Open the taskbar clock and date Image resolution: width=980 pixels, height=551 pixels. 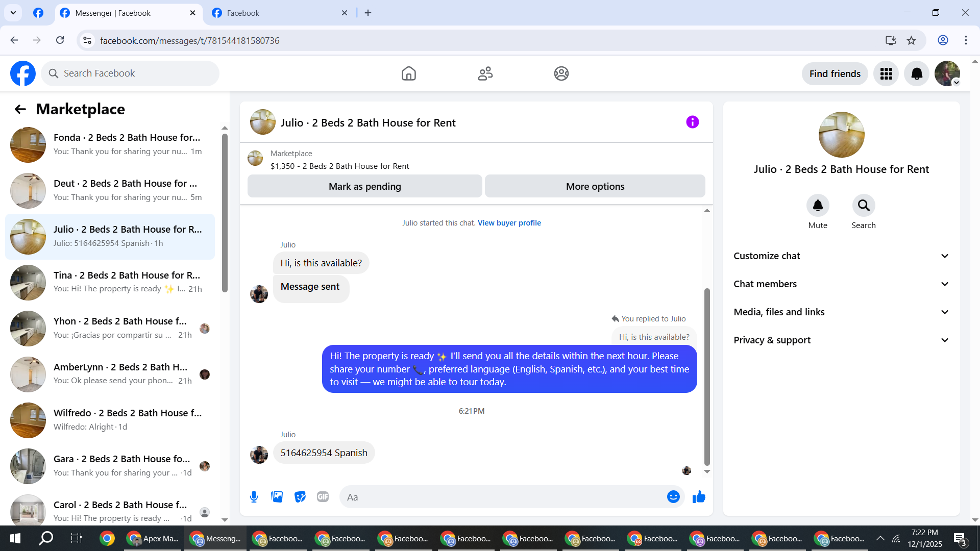(925, 538)
